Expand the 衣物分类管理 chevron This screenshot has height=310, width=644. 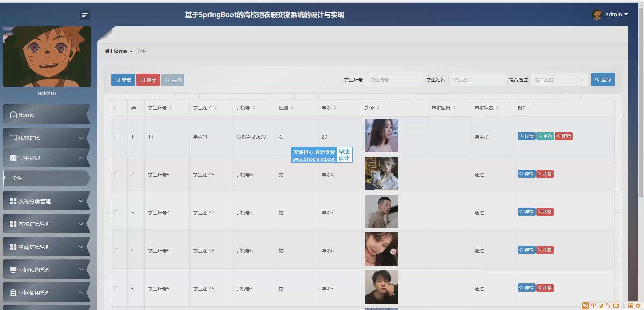(81, 201)
